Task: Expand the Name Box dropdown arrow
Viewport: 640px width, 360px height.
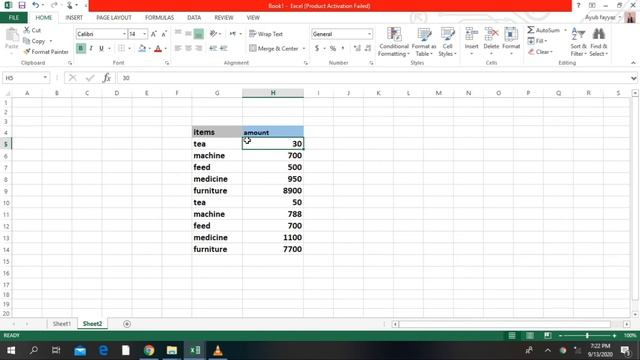Action: click(x=45, y=78)
